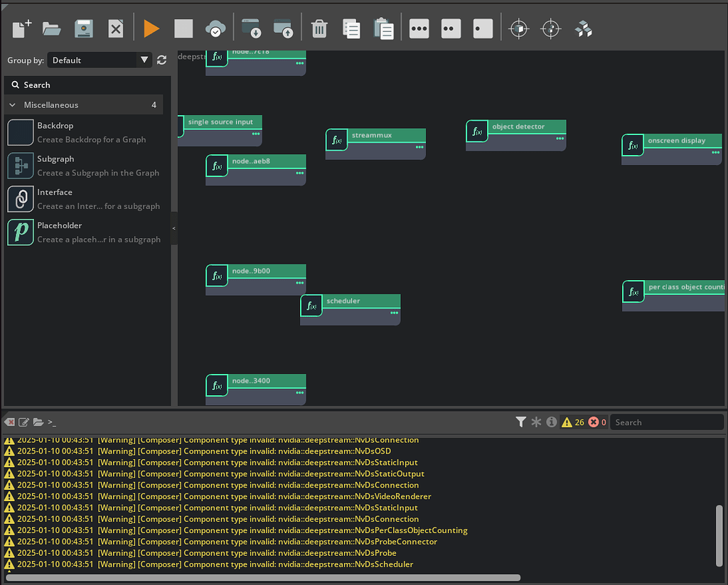Paste components from the clipboard
Image resolution: width=728 pixels, height=585 pixels.
(x=383, y=28)
